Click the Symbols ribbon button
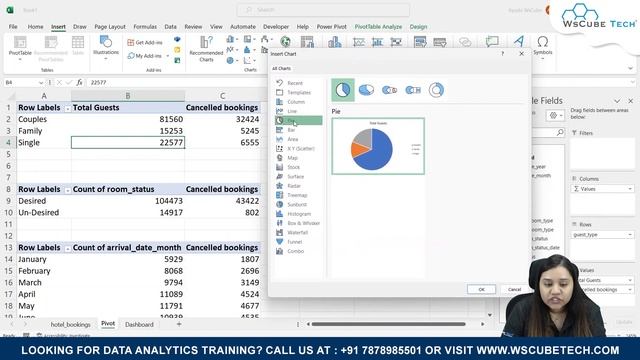640x360 pixels. [542, 48]
